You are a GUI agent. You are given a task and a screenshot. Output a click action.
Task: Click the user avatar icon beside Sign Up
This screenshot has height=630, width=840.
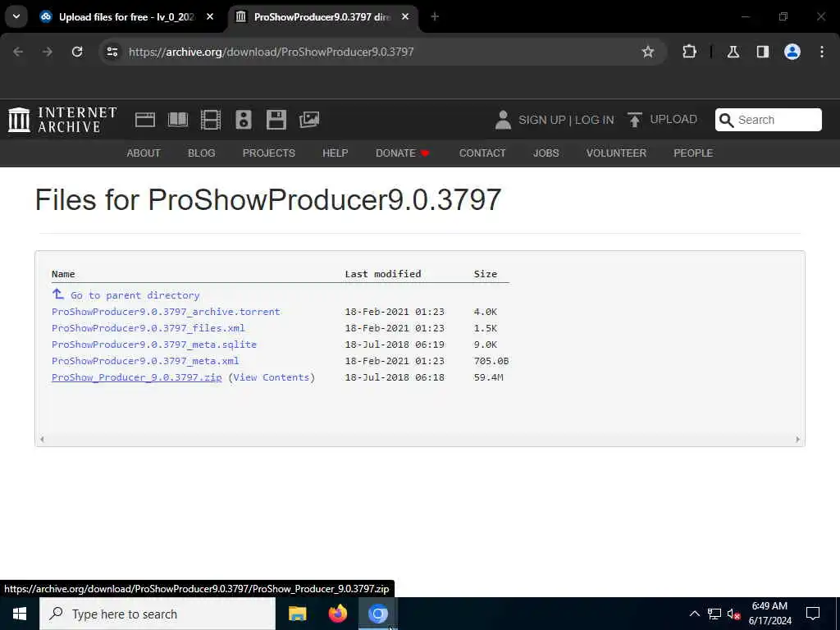[503, 120]
